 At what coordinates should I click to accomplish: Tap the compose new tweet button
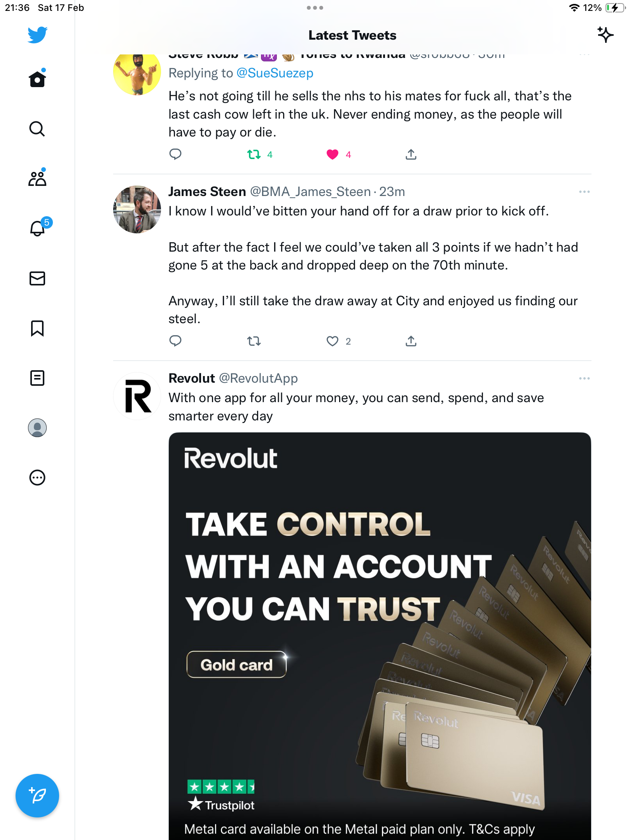pos(37,795)
